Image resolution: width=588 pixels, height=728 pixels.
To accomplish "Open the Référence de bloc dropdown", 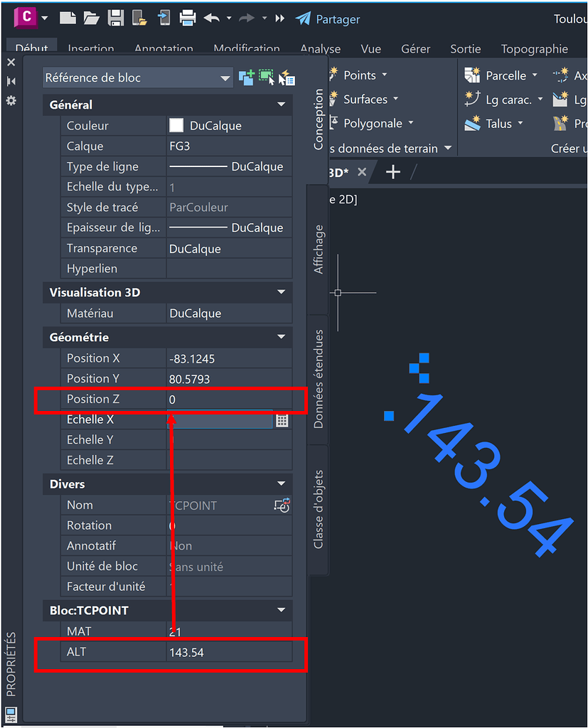I will tap(225, 77).
